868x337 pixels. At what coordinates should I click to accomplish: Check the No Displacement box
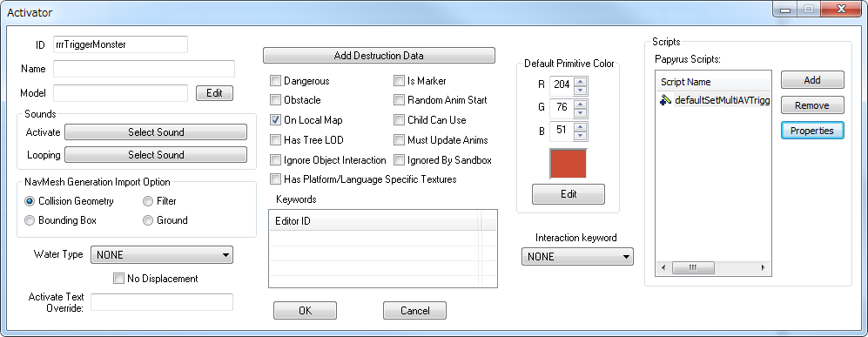pyautogui.click(x=118, y=279)
